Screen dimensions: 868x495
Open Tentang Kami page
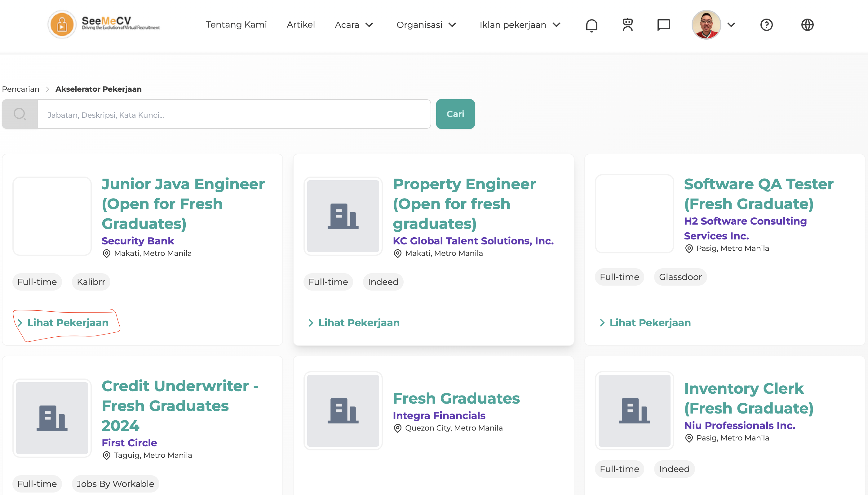coord(236,24)
